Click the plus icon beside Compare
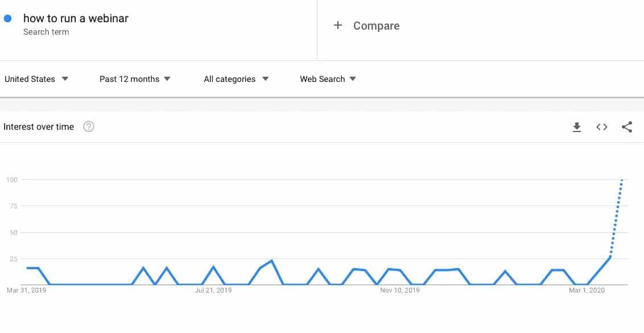Screen dimensions: 644x333 338,25
